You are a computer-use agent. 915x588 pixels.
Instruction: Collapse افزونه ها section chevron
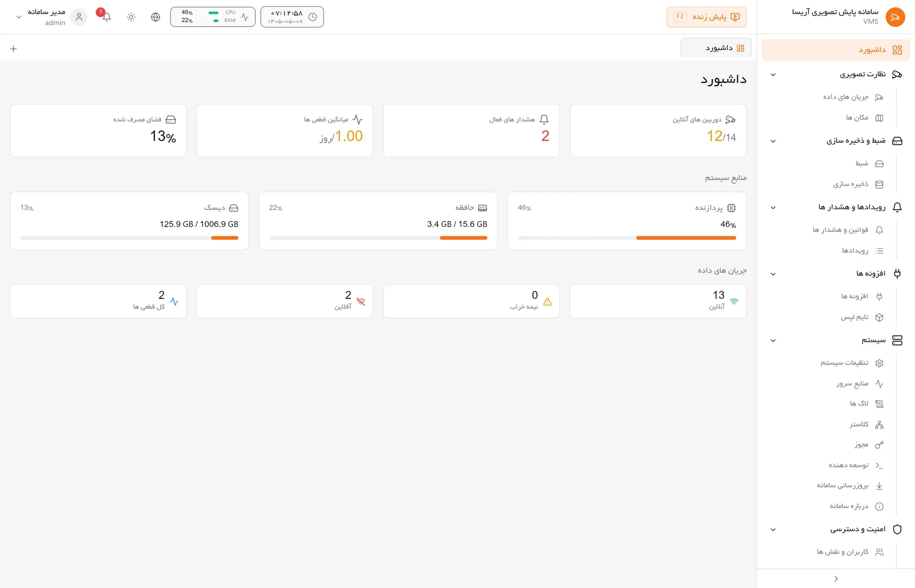[773, 274]
